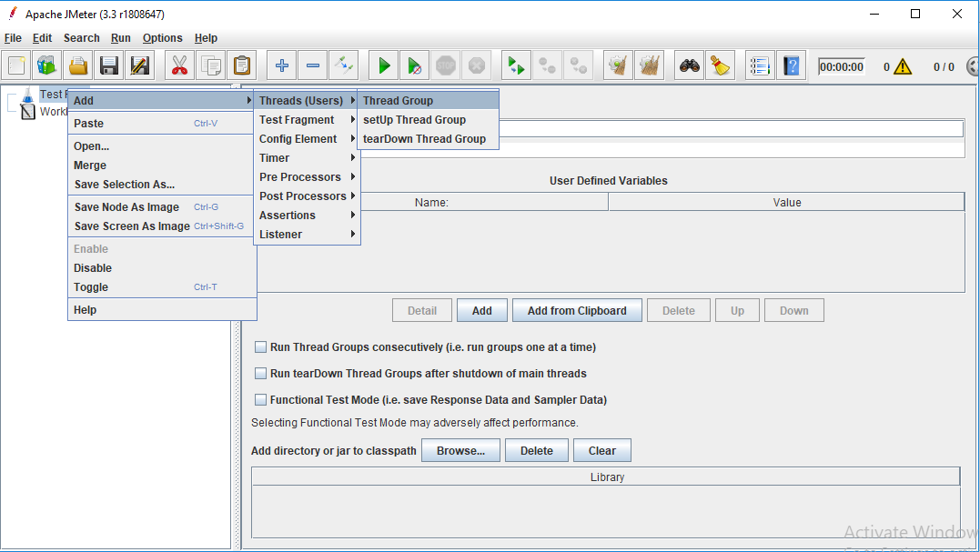Open the Search dialog via binoculars icon
Screen dimensions: 980x552
tap(689, 65)
